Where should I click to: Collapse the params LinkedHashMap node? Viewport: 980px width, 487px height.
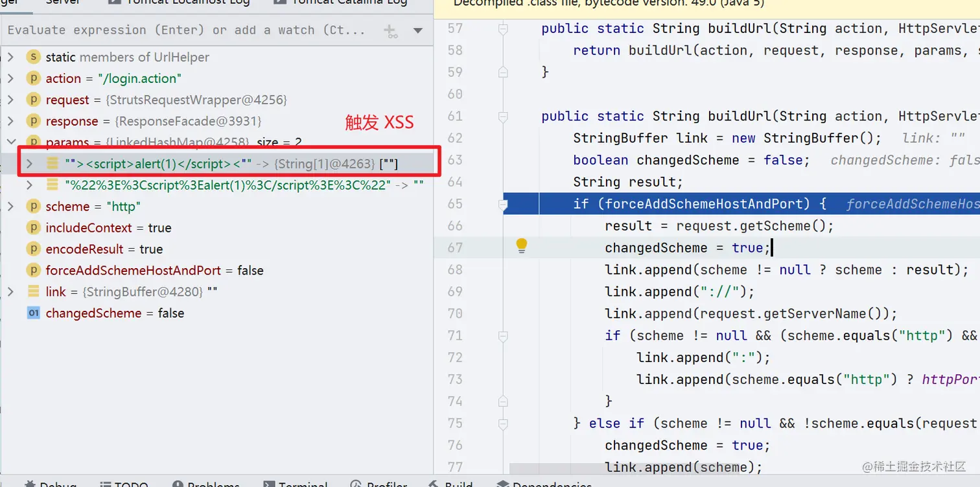[x=10, y=142]
